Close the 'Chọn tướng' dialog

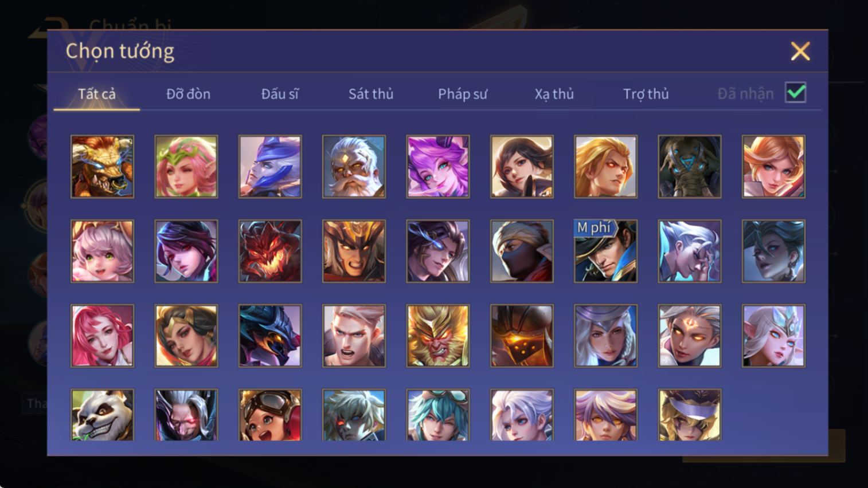[800, 52]
